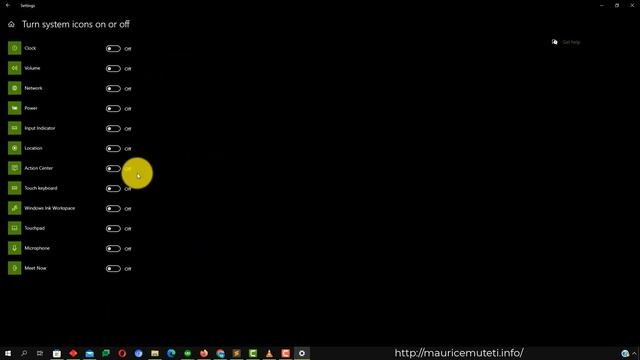The height and width of the screenshot is (360, 640).
Task: Click the Location tile icon
Action: tap(14, 148)
